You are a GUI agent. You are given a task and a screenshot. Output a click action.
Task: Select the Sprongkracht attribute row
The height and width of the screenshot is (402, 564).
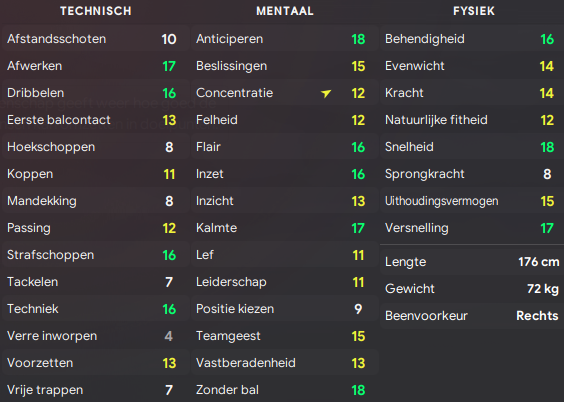[x=472, y=174]
